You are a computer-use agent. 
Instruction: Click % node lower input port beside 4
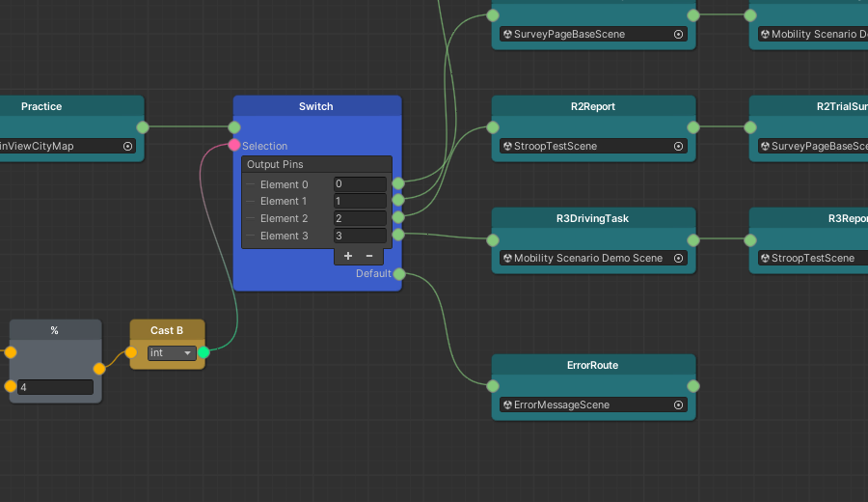11,386
